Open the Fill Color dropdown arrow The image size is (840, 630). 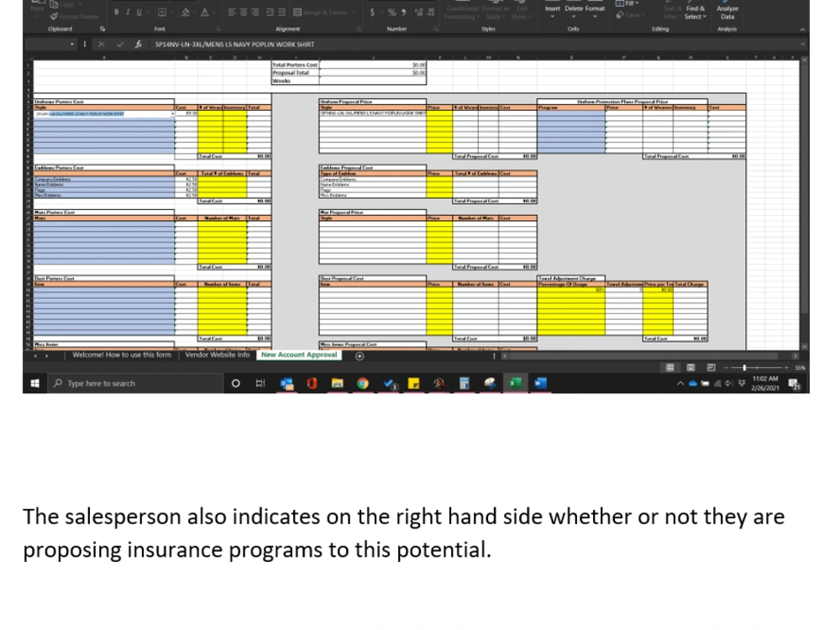click(194, 13)
